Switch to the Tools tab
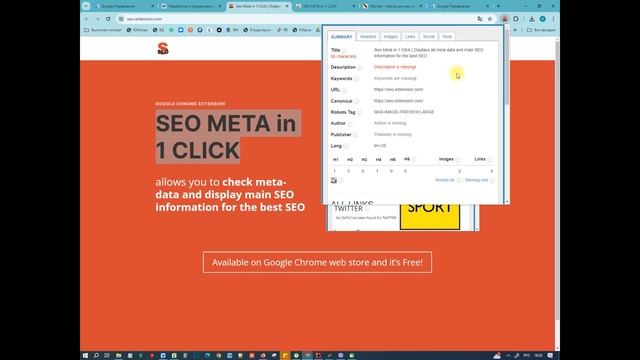The height and width of the screenshot is (360, 640). click(447, 36)
